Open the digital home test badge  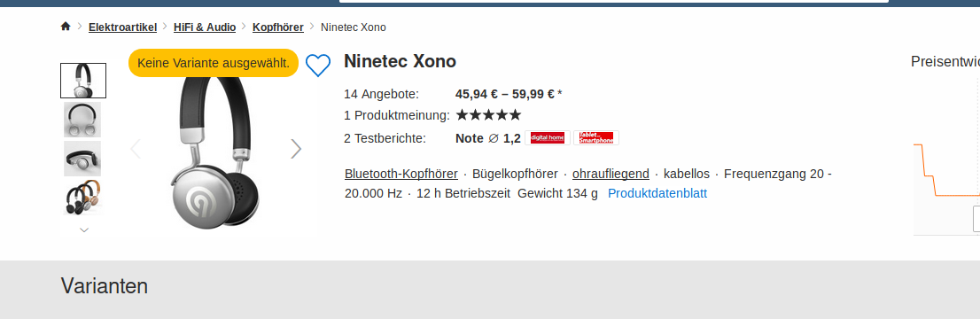click(x=548, y=137)
